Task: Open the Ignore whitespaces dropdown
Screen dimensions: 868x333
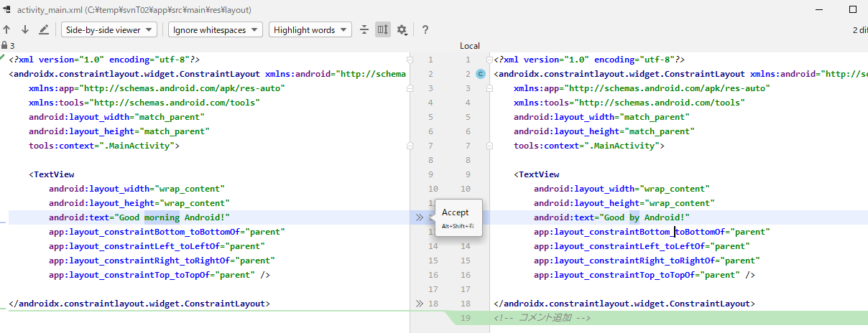Action: pos(216,30)
